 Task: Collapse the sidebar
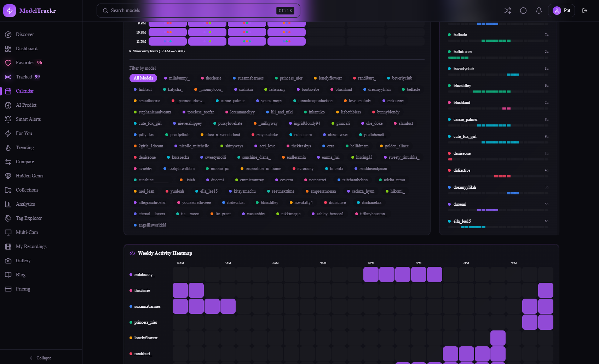point(40,358)
